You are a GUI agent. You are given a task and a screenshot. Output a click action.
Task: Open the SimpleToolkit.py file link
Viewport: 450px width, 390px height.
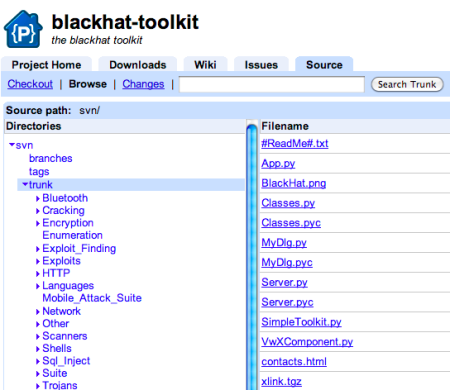tap(301, 322)
